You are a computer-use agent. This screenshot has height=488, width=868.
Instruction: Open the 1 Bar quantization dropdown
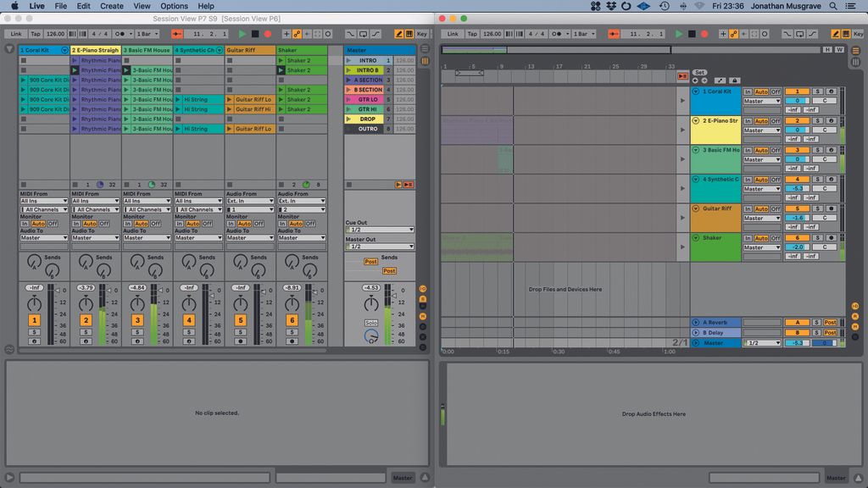click(x=146, y=33)
